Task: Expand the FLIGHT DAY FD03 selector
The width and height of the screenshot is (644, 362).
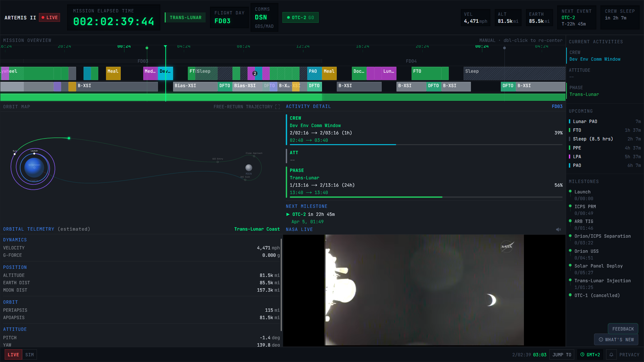Action: (x=229, y=17)
